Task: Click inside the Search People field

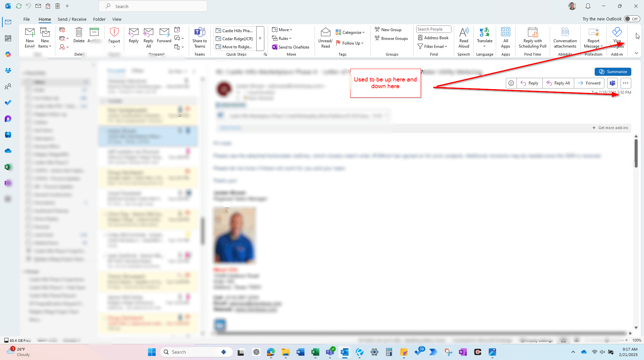Action: [433, 29]
